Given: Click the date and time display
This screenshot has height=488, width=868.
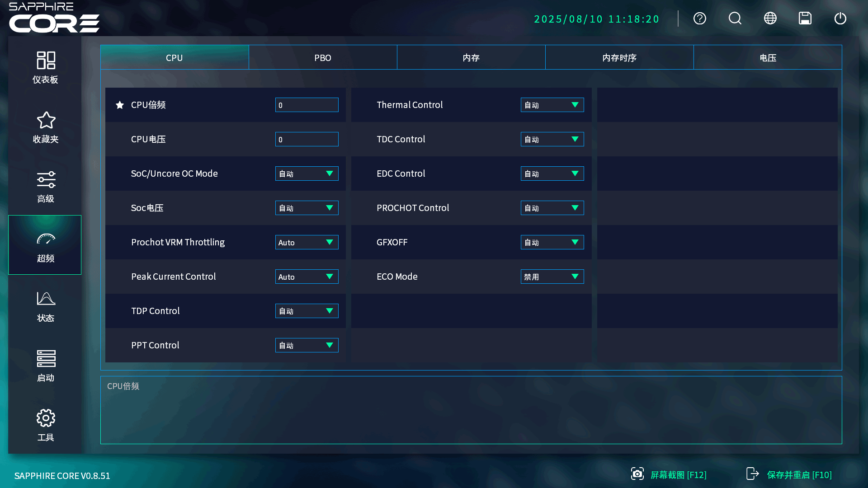Looking at the screenshot, I should (597, 19).
